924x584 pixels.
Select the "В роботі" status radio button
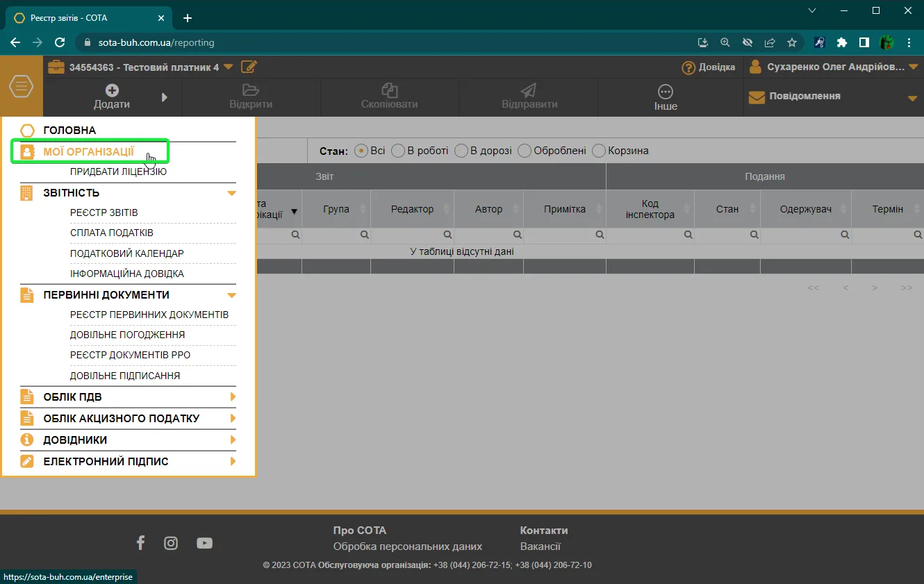coord(398,151)
